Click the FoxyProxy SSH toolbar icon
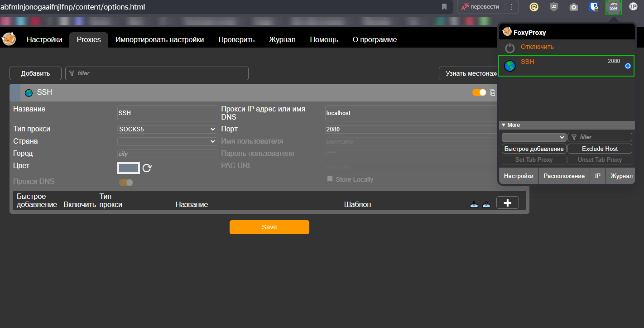 pyautogui.click(x=614, y=7)
